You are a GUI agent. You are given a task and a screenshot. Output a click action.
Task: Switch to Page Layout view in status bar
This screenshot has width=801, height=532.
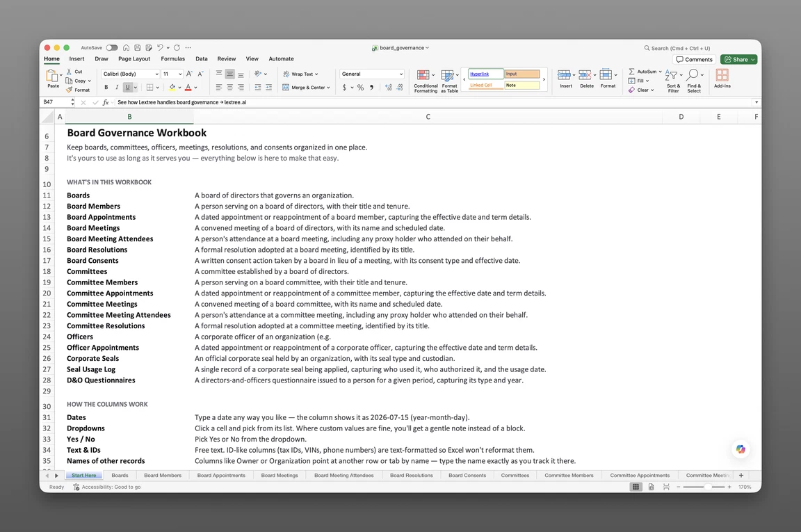[652, 487]
